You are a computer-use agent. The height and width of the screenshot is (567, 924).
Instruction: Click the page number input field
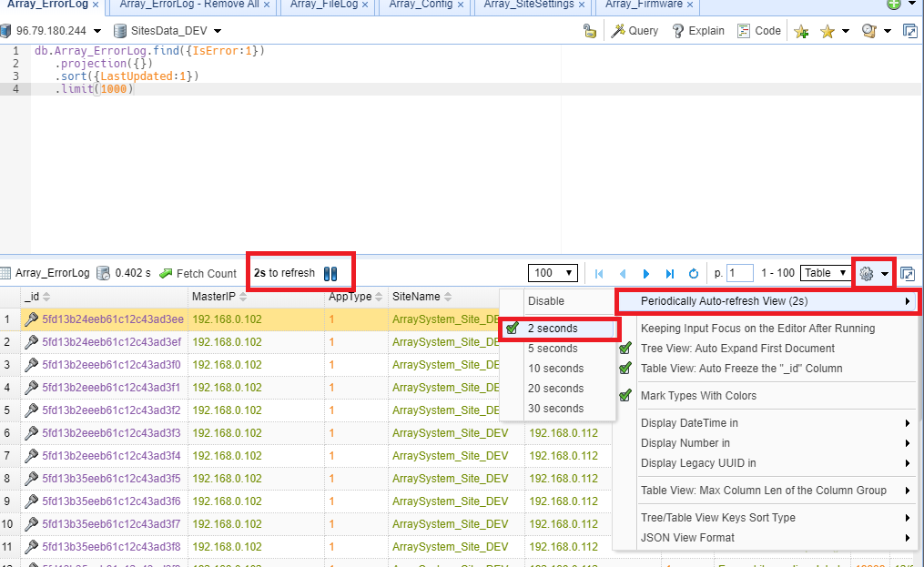(740, 273)
